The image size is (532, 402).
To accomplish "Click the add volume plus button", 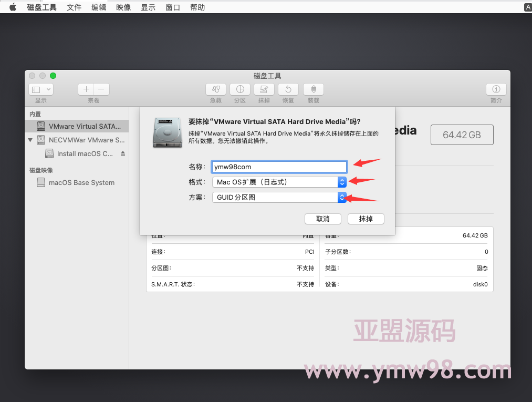I will tap(86, 89).
